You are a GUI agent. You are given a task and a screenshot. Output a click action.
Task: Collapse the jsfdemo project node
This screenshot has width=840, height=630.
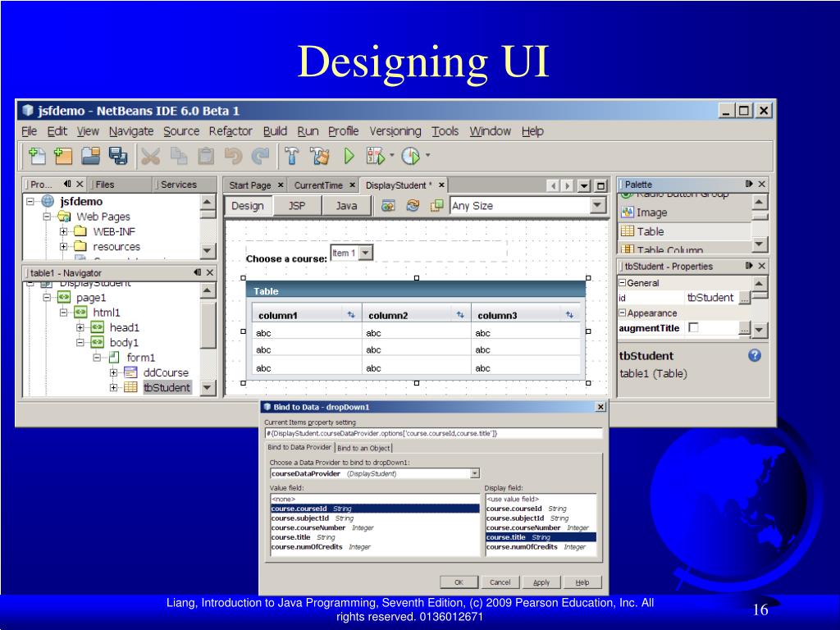(30, 202)
